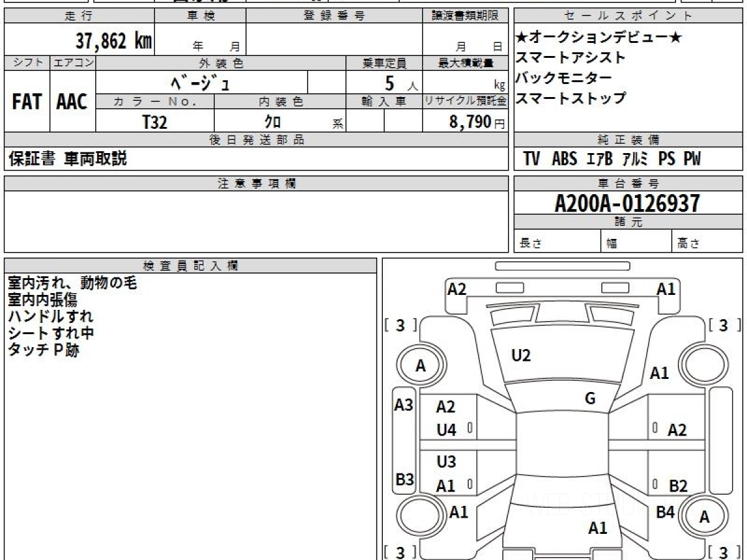Select the inspector note 室内汚れ、動物の毛
Image resolution: width=747 pixels, height=560 pixels.
72,283
